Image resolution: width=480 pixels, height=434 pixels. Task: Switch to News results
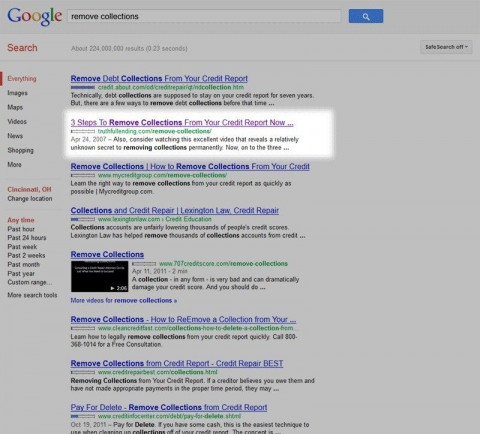click(15, 136)
